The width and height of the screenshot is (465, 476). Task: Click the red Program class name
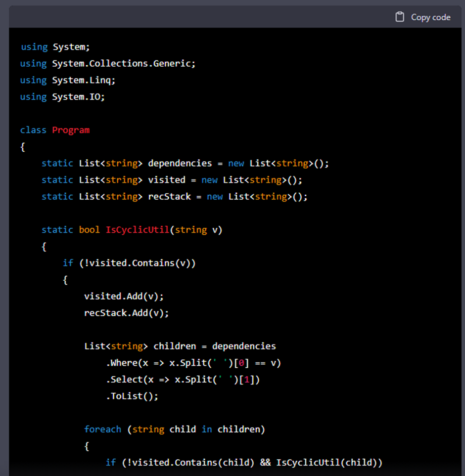click(71, 130)
